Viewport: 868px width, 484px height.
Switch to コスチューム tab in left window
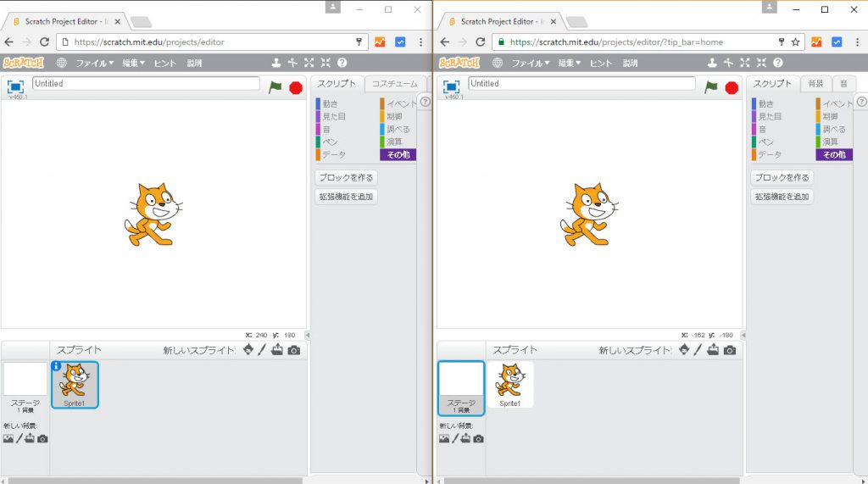pos(395,84)
